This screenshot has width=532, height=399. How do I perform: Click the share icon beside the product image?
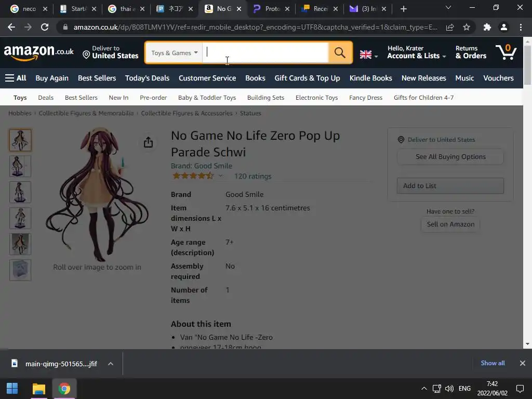148,142
